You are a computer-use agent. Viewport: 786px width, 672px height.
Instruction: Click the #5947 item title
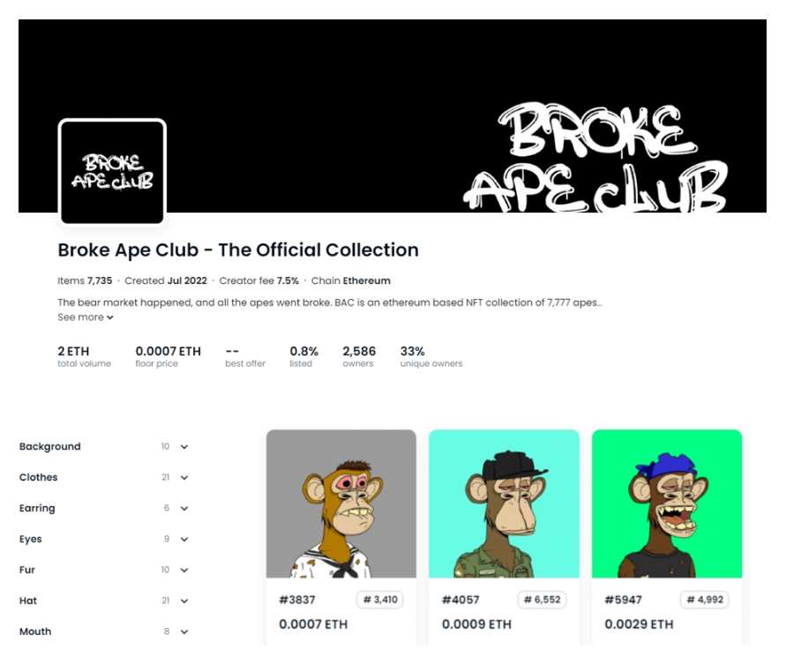point(623,600)
